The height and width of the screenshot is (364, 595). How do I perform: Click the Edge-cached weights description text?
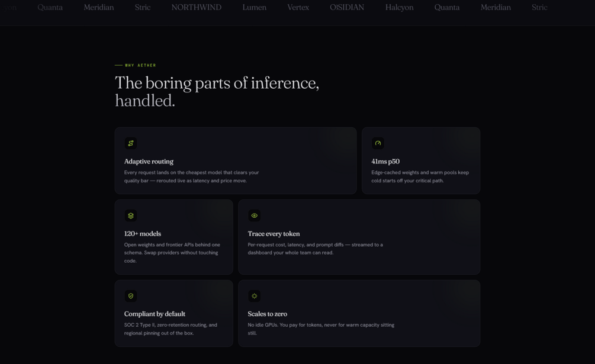coord(420,177)
